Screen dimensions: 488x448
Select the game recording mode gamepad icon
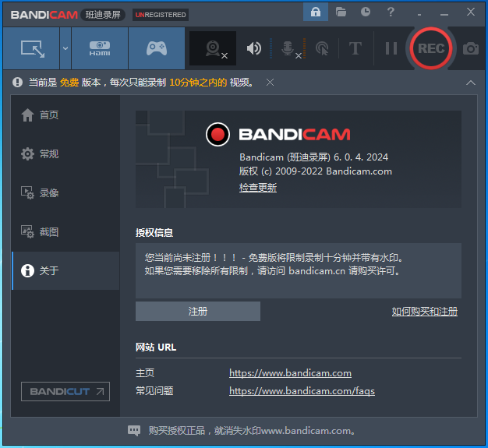pyautogui.click(x=157, y=48)
